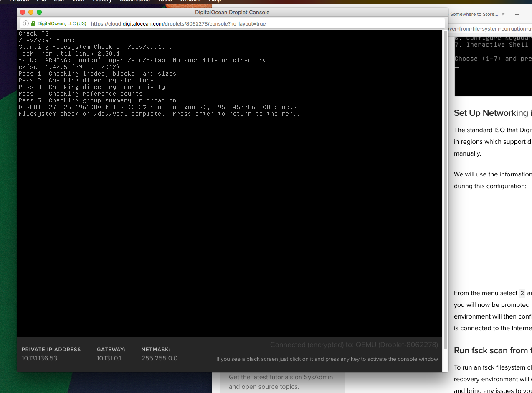Click 'Starting Filesystem Check on /dev/vda1...' line
The height and width of the screenshot is (393, 532).
[x=96, y=47]
